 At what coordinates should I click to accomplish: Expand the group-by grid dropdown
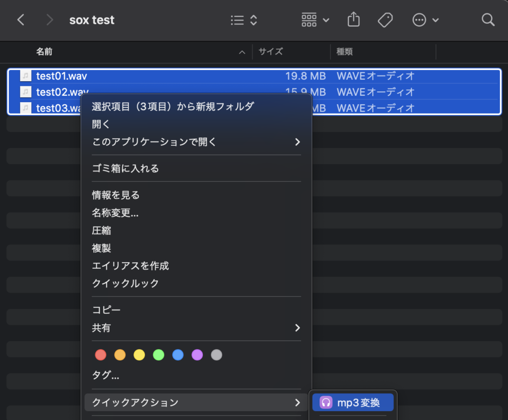pos(316,20)
